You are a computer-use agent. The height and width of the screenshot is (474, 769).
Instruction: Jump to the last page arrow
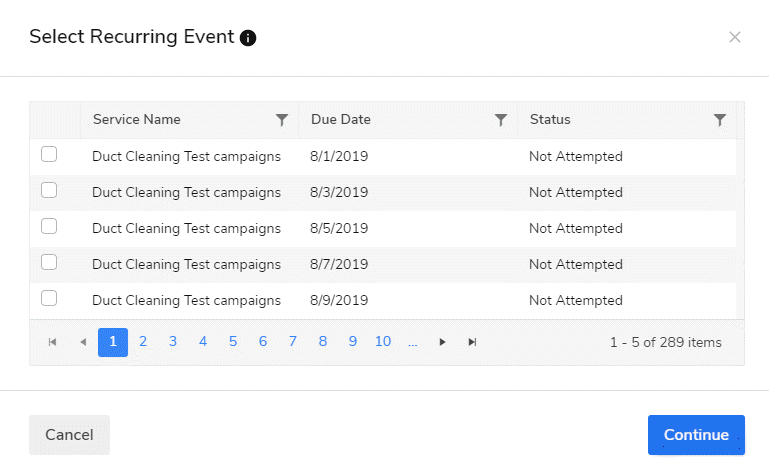click(x=472, y=342)
